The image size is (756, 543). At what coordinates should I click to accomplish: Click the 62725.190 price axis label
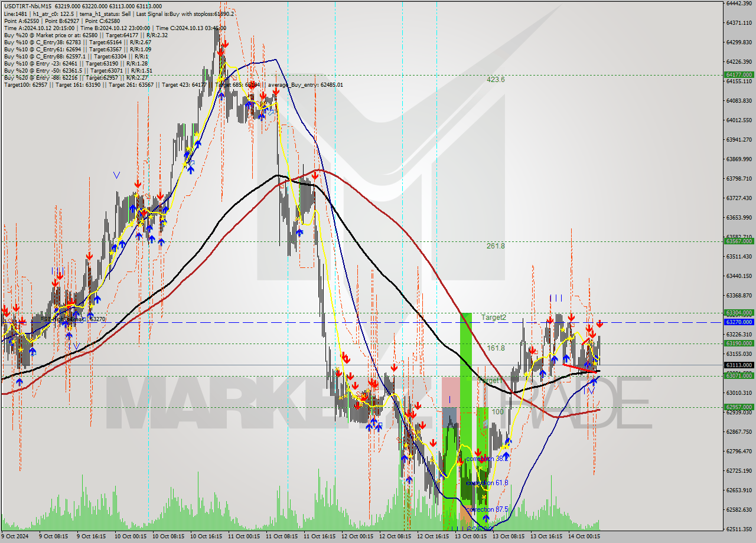click(739, 470)
